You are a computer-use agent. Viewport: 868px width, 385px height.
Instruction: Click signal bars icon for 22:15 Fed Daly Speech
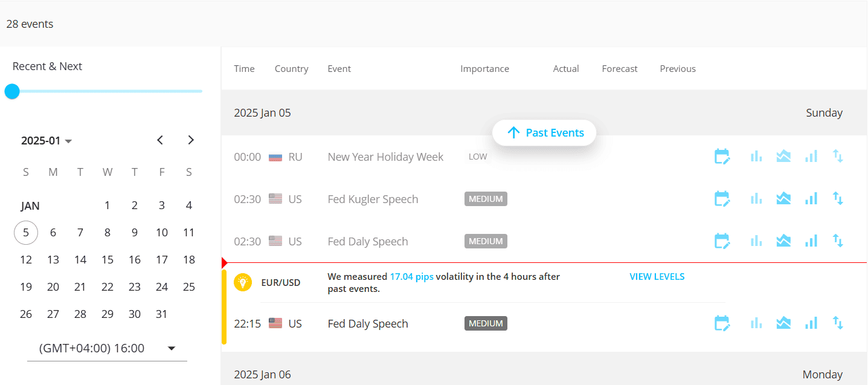point(811,323)
